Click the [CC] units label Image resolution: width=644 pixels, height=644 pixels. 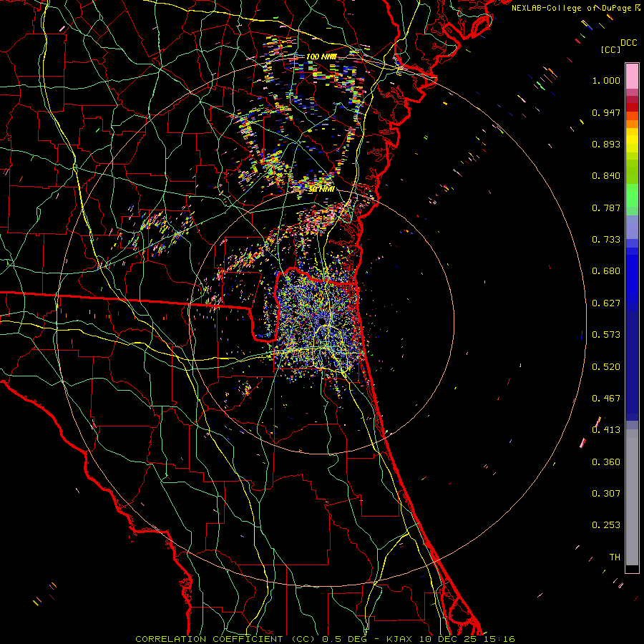(610, 49)
